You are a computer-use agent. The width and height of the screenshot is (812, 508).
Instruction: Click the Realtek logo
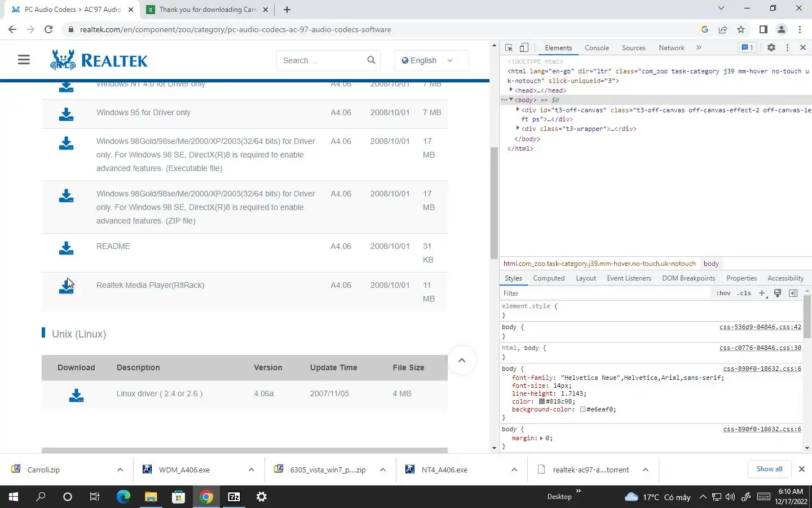pos(99,60)
